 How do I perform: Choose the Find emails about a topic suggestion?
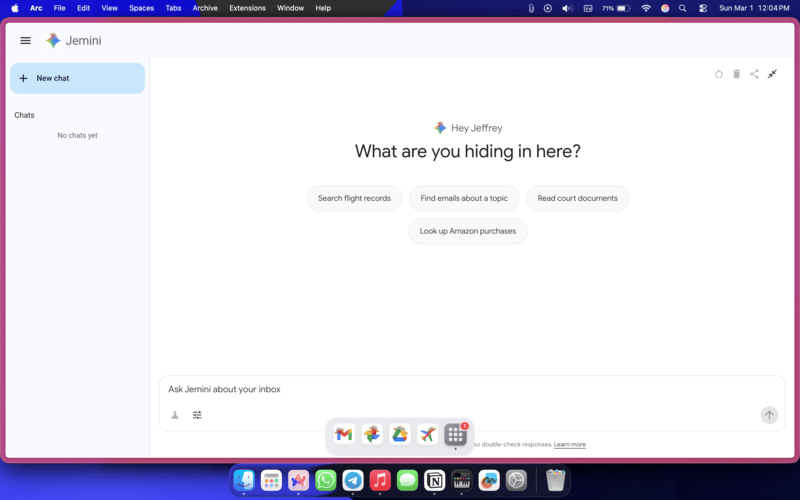pyautogui.click(x=464, y=198)
